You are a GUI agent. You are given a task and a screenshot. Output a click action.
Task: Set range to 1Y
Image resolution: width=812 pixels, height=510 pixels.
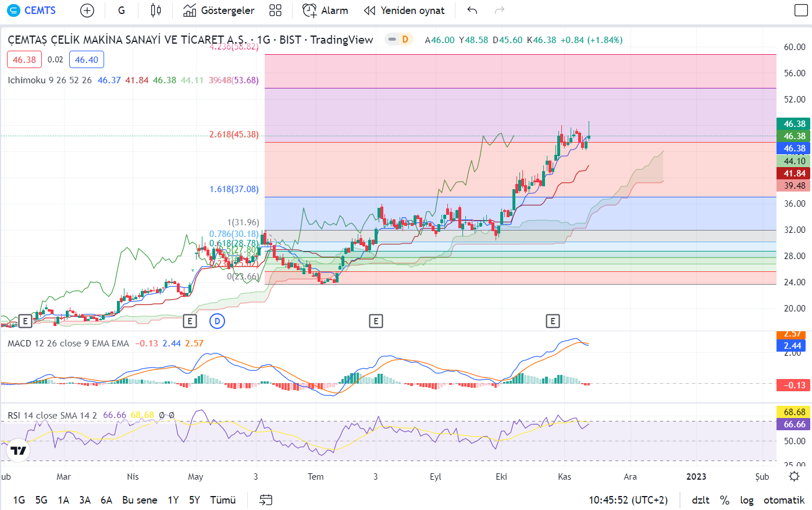[x=173, y=500]
